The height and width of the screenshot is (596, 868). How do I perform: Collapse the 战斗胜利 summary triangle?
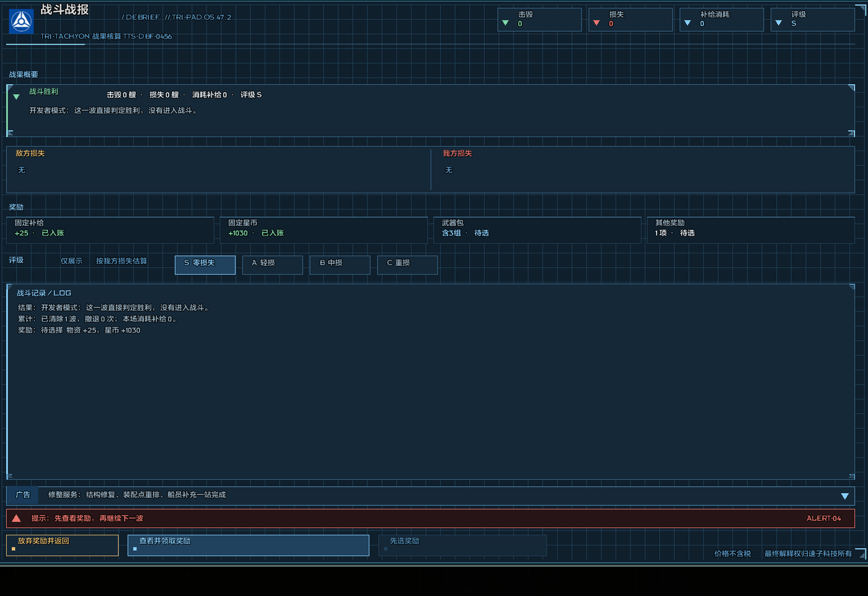16,97
